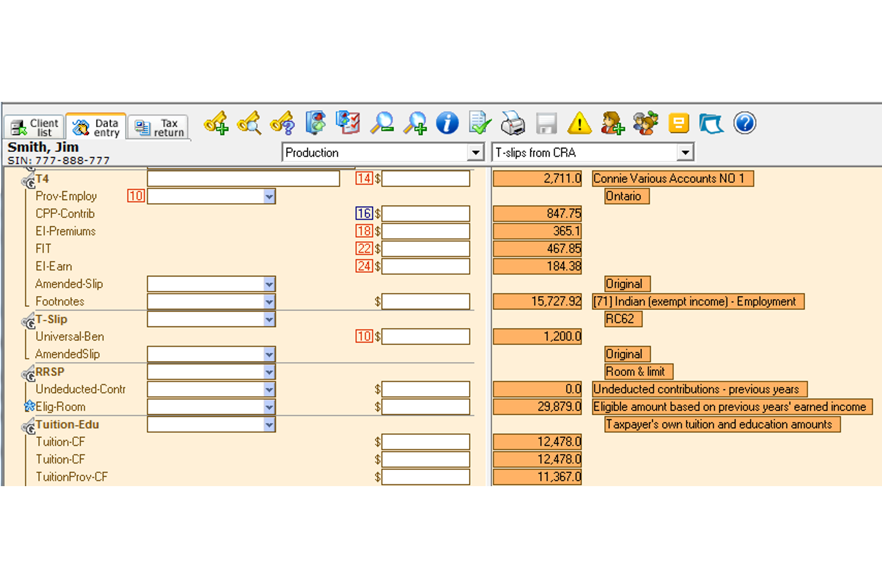Click the group icon beside Tuition-Edu
The height and width of the screenshot is (588, 882).
(x=28, y=427)
